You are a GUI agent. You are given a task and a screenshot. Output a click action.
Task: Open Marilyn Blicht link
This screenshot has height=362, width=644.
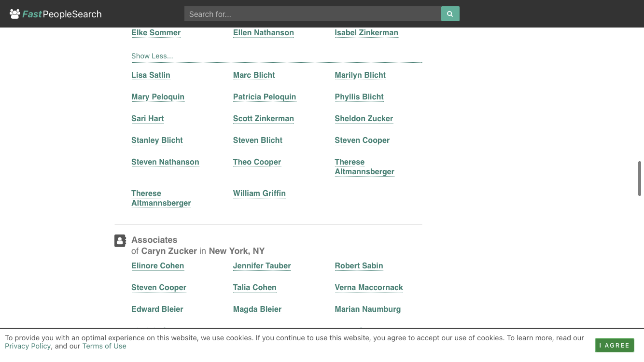(360, 75)
